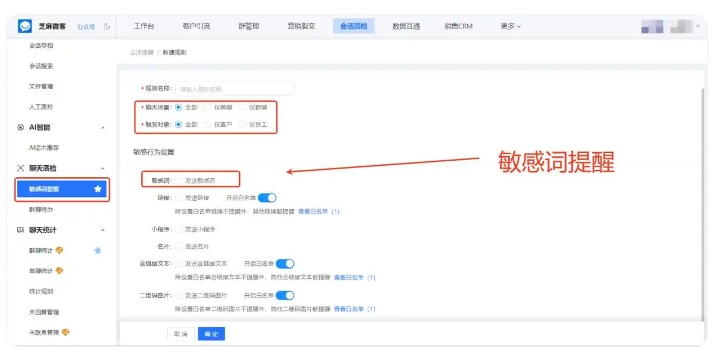The image size is (714, 362).
Task: Click the 确定 button
Action: tap(211, 334)
